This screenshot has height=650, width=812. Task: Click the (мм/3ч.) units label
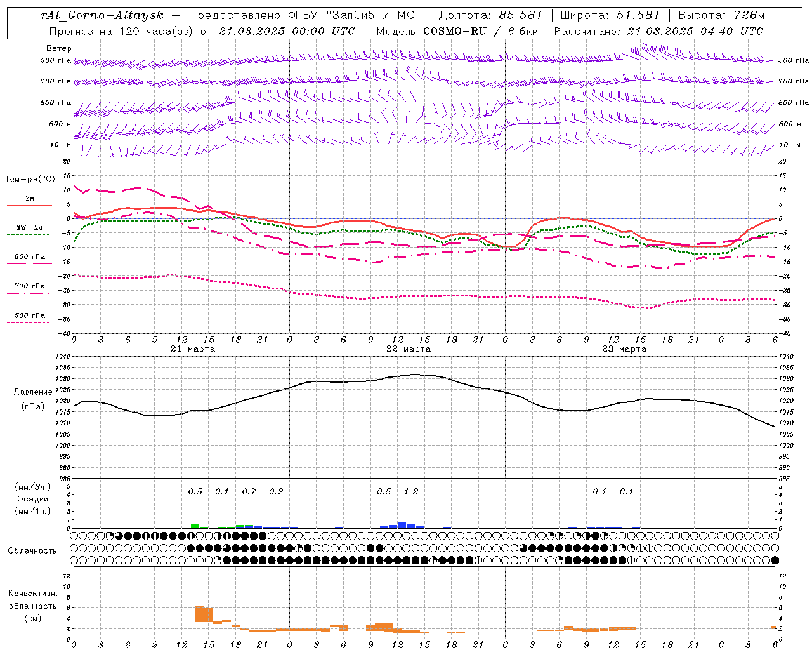(x=33, y=487)
